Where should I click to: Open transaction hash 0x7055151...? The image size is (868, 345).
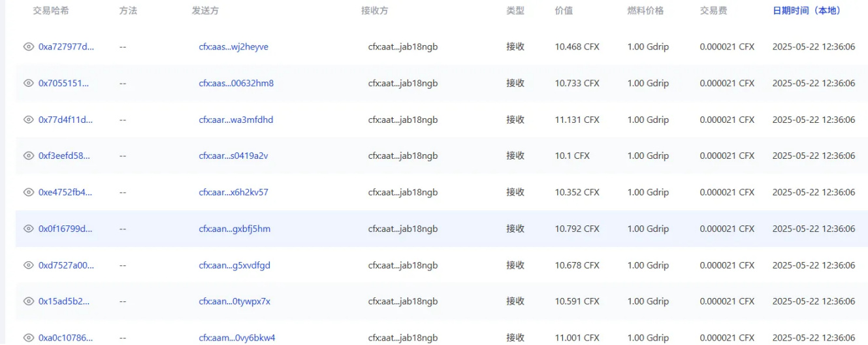[x=64, y=84]
